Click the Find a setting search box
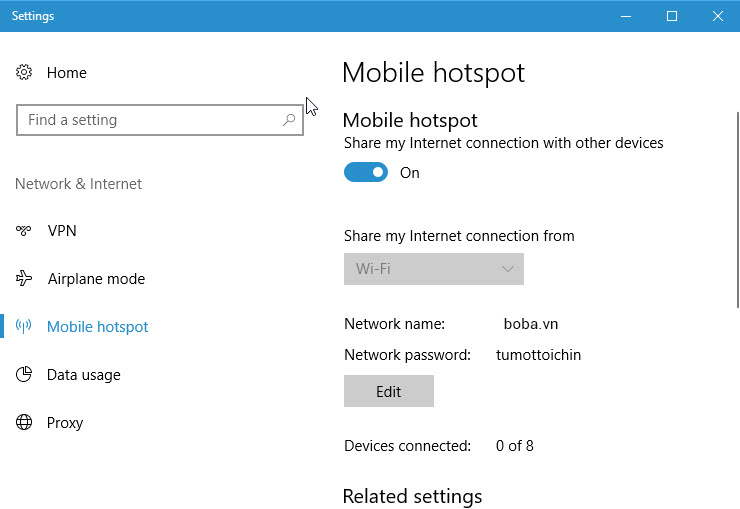This screenshot has width=740, height=509. 150,120
